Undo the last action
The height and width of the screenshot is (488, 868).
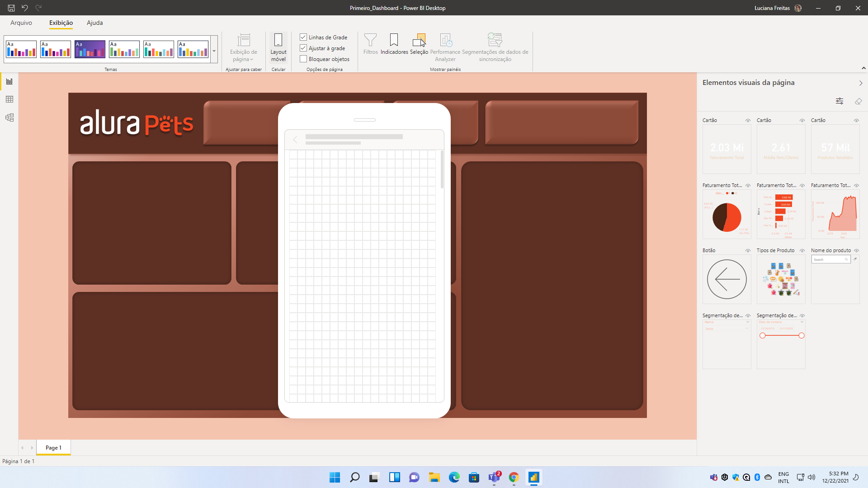[x=25, y=8]
